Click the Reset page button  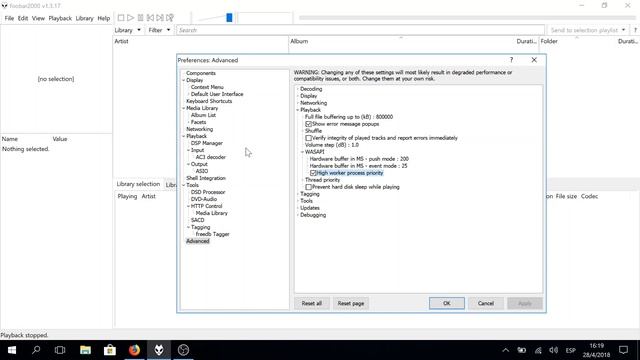coord(351,303)
